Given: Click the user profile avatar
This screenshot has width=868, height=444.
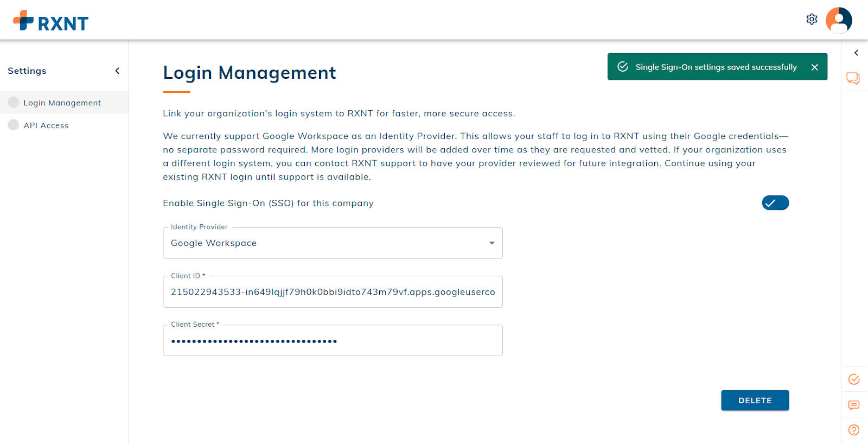Looking at the screenshot, I should coord(839,21).
